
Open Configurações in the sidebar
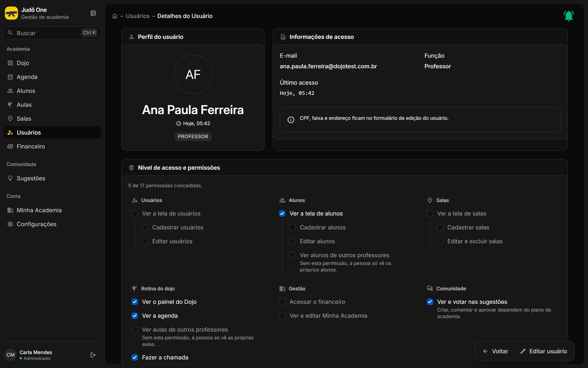(x=52, y=224)
